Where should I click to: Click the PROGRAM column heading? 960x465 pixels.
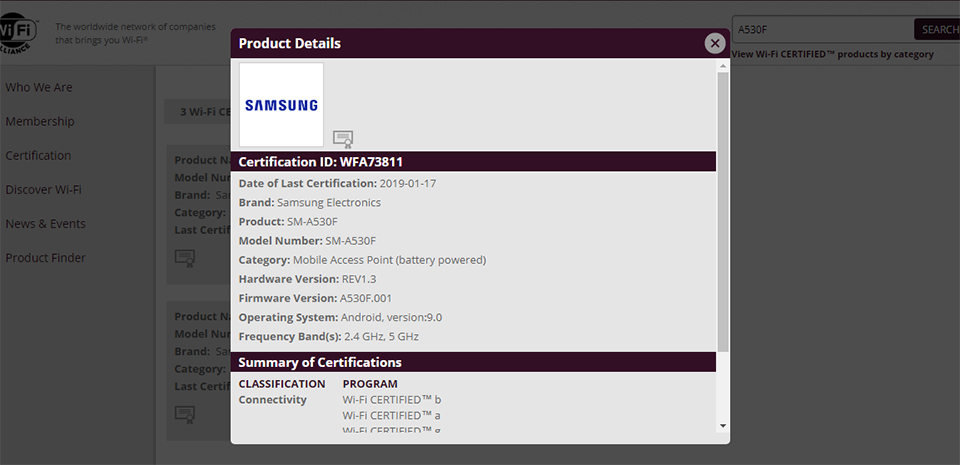370,384
